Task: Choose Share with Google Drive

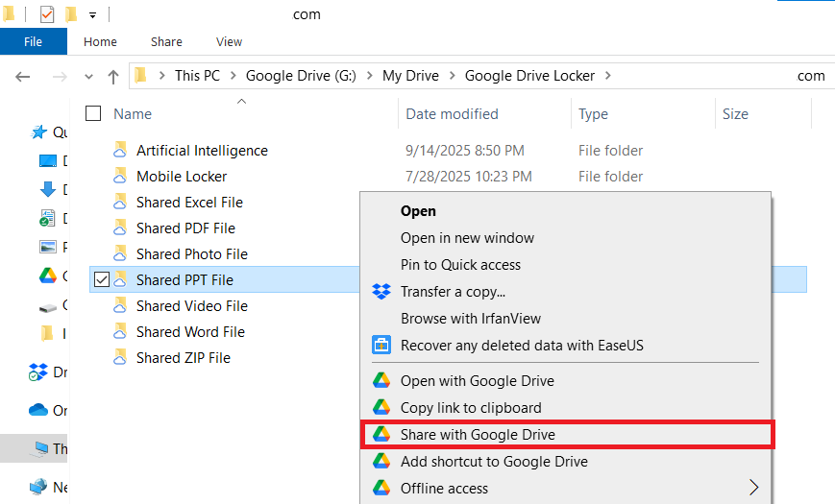Action: coord(478,434)
